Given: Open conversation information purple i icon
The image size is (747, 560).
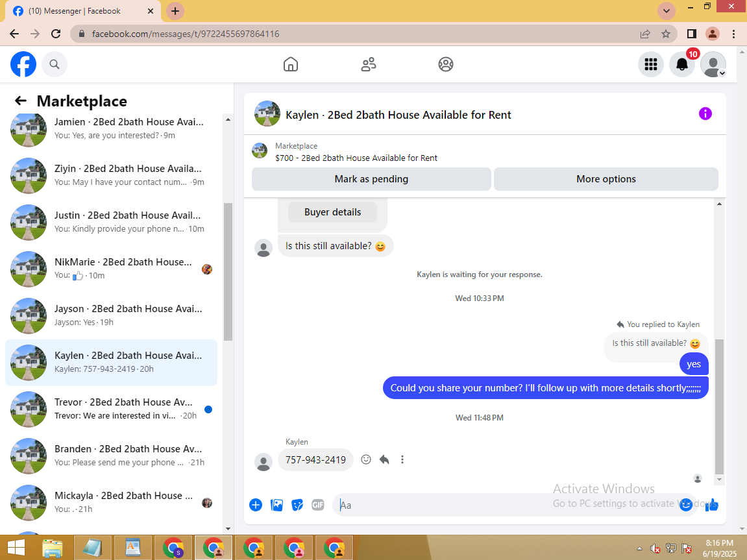Looking at the screenshot, I should (705, 114).
